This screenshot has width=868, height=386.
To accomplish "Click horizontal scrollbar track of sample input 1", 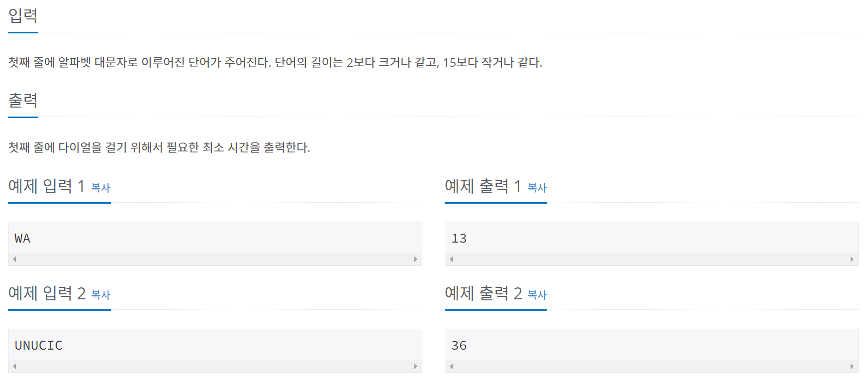I will pyautogui.click(x=215, y=259).
